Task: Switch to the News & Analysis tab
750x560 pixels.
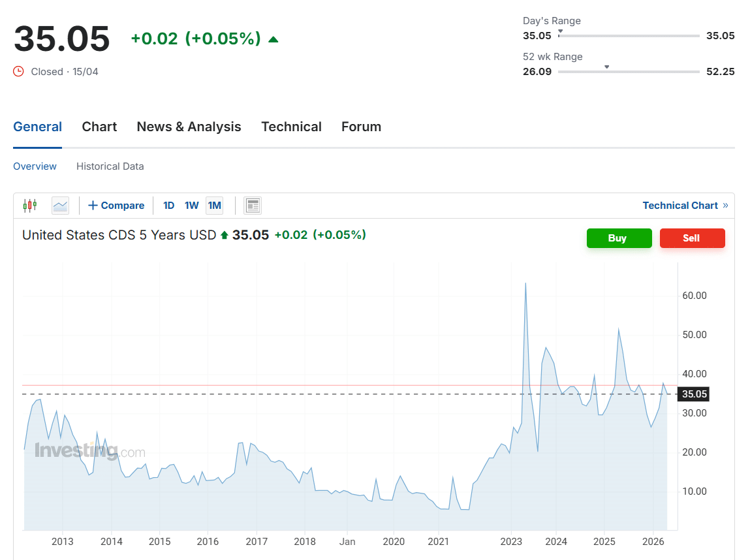Action: point(189,127)
